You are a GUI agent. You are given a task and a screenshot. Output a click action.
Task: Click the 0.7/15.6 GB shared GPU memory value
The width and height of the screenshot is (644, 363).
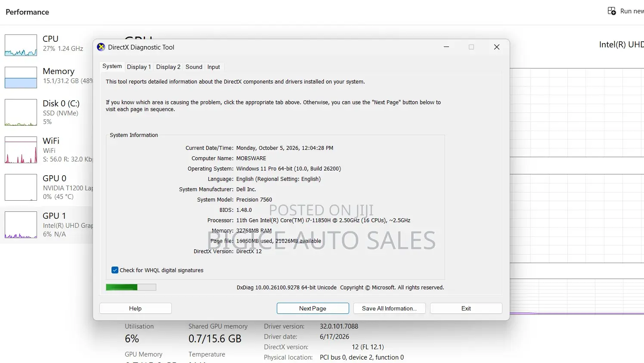[215, 339]
